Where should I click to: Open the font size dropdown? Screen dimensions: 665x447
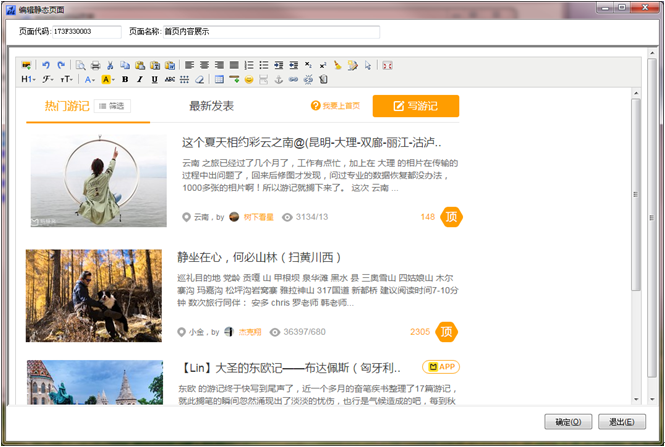click(67, 79)
